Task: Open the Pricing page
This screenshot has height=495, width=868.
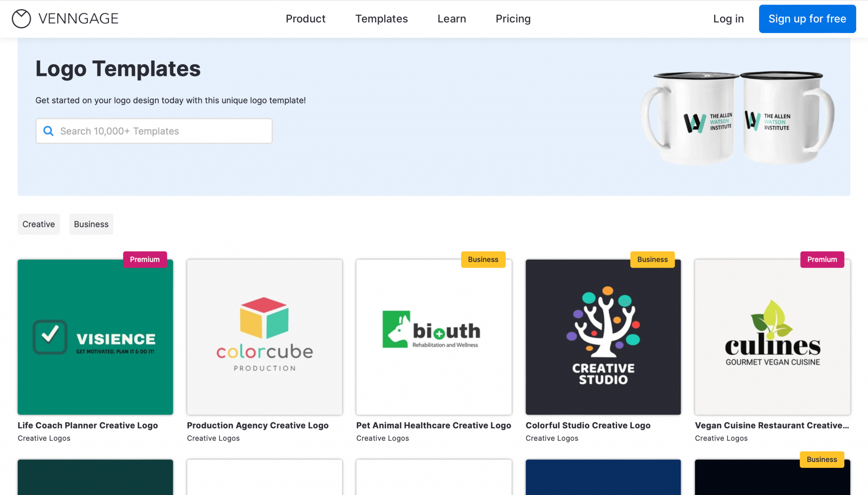Action: (x=513, y=19)
